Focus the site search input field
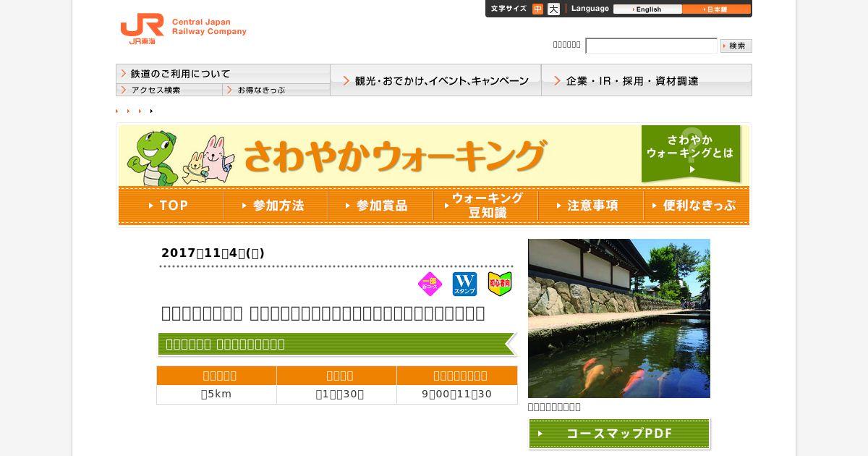This screenshot has height=456, width=868. tap(651, 46)
